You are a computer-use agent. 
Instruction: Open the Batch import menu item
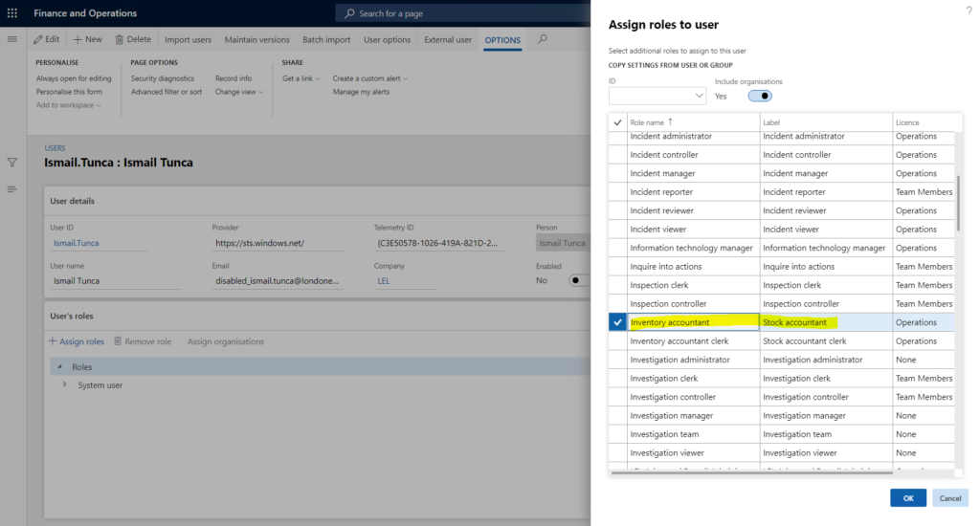(x=326, y=39)
